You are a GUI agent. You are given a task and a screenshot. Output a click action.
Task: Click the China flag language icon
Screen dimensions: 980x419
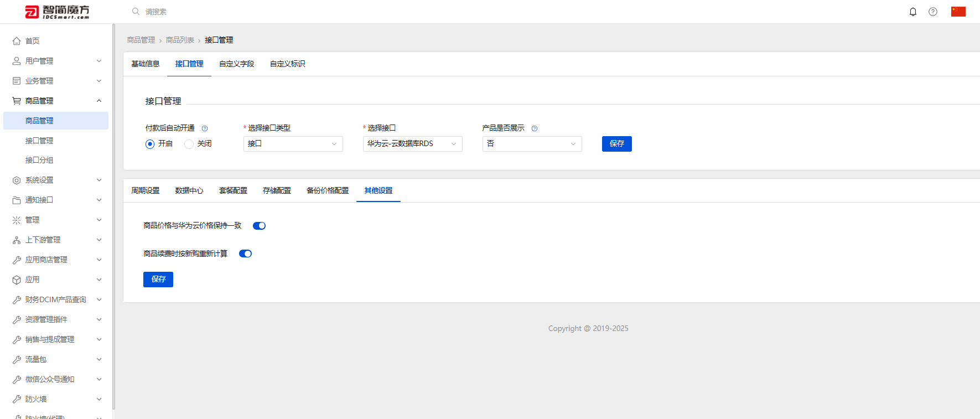[x=958, y=12]
